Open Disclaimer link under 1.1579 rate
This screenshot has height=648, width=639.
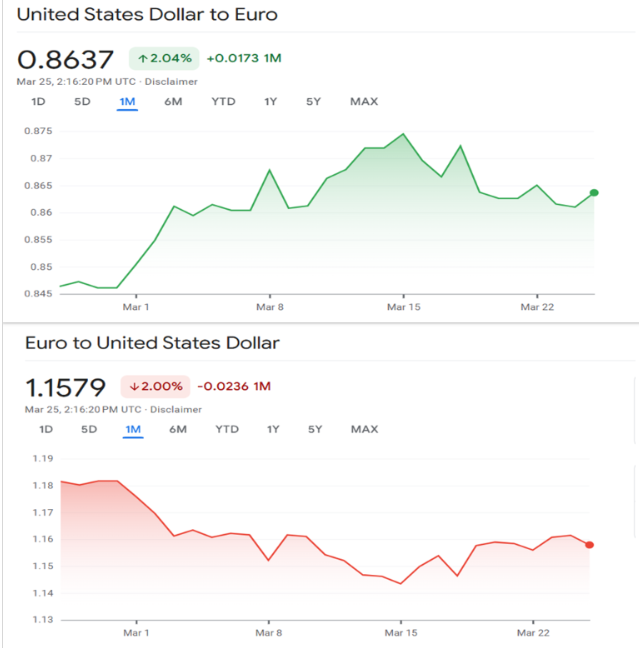(177, 409)
